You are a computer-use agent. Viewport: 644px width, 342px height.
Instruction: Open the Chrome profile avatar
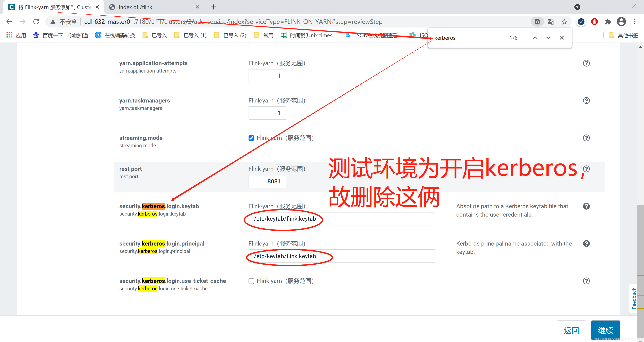(x=621, y=22)
